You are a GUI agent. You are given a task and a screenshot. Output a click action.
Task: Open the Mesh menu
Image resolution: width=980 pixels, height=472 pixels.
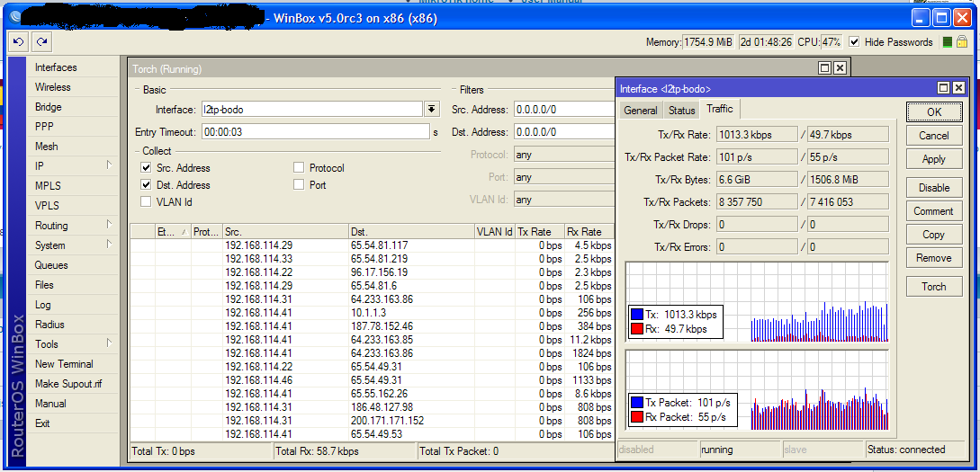click(x=46, y=146)
